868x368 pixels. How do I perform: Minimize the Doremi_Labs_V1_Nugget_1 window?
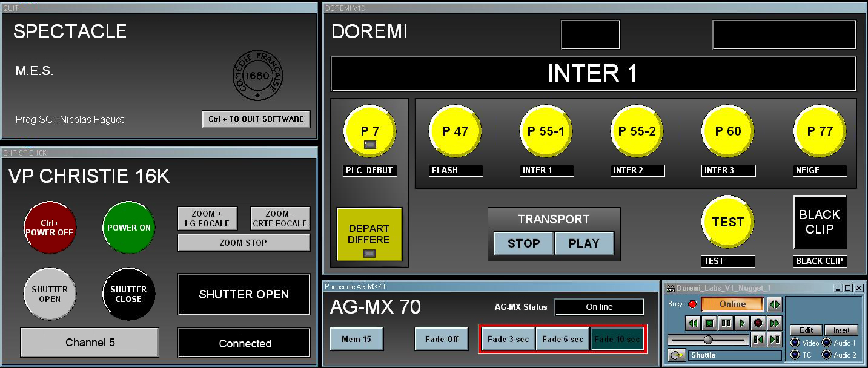tap(838, 288)
